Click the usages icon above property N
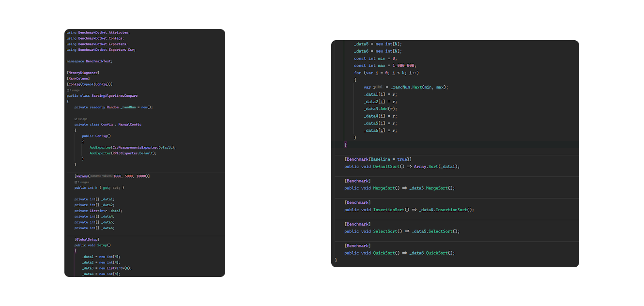Screen dimensions: 644x306 click(76, 182)
